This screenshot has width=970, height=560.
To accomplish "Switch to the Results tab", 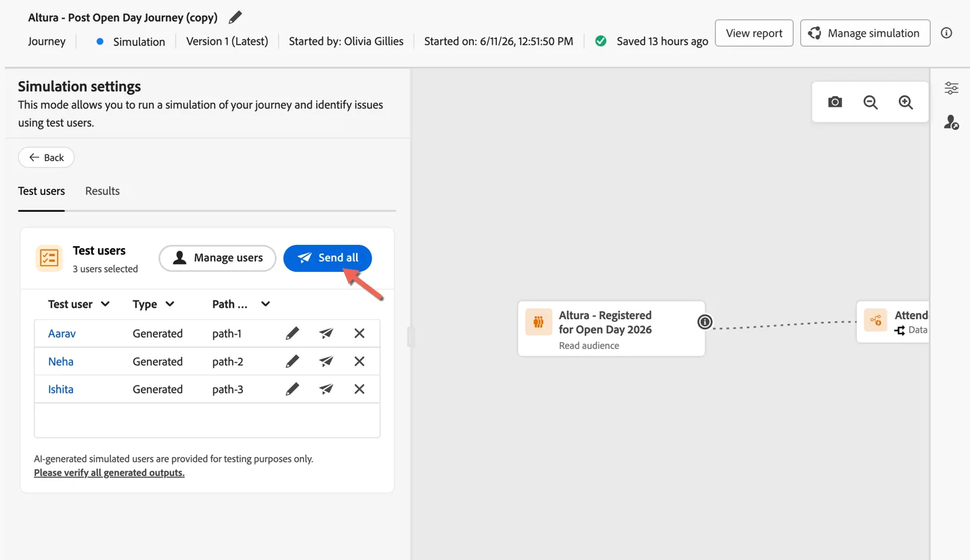I will point(102,191).
